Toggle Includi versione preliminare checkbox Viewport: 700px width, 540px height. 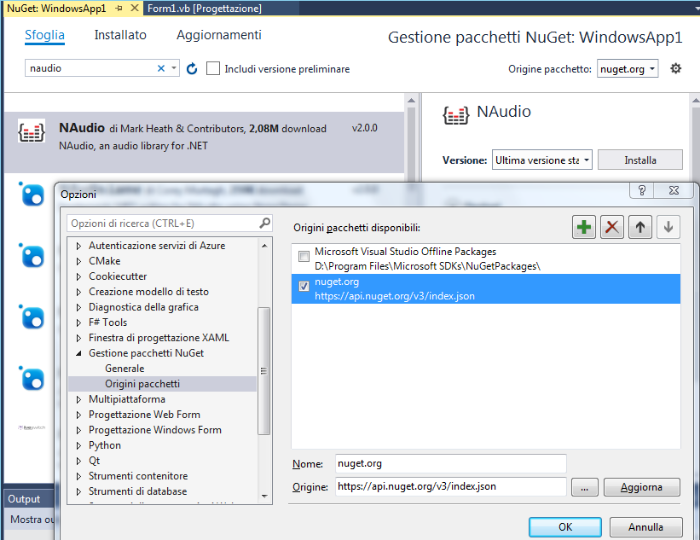(x=213, y=68)
